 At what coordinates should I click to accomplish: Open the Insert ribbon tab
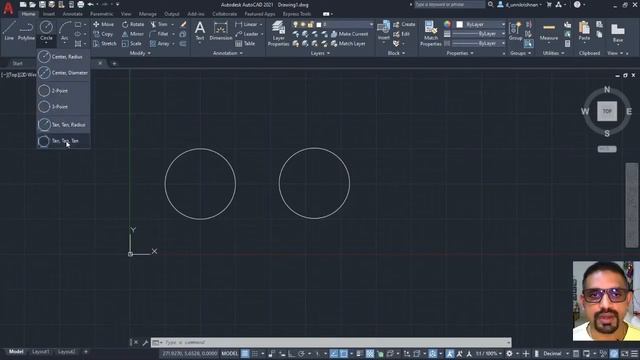point(49,14)
